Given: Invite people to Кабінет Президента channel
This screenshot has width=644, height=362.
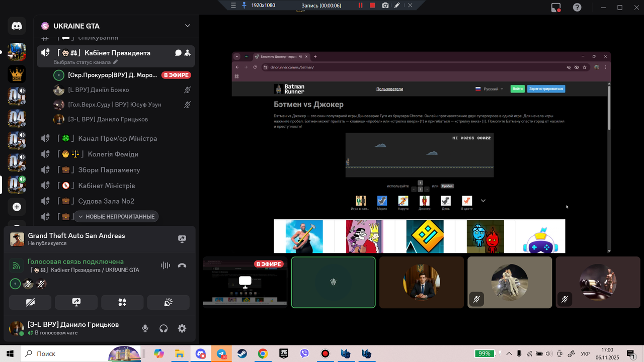Looking at the screenshot, I should pyautogui.click(x=188, y=53).
